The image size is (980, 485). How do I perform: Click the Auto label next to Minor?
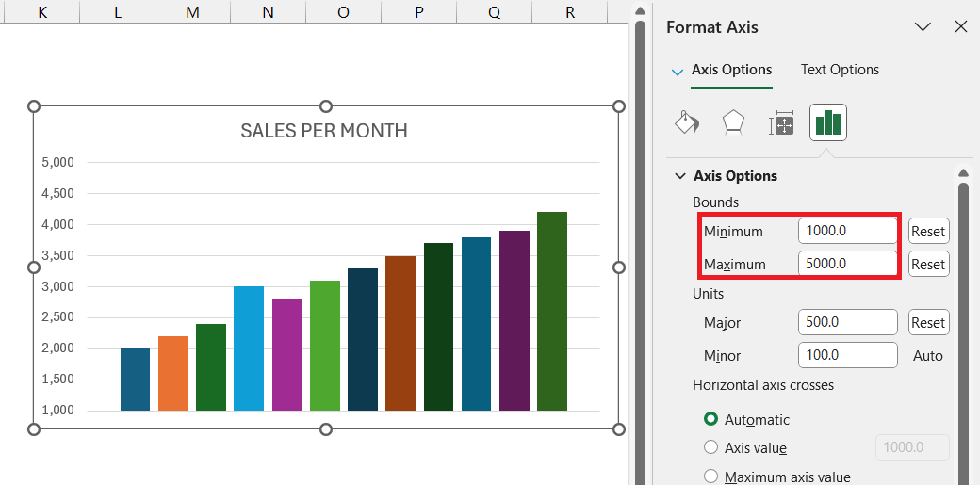click(x=928, y=356)
